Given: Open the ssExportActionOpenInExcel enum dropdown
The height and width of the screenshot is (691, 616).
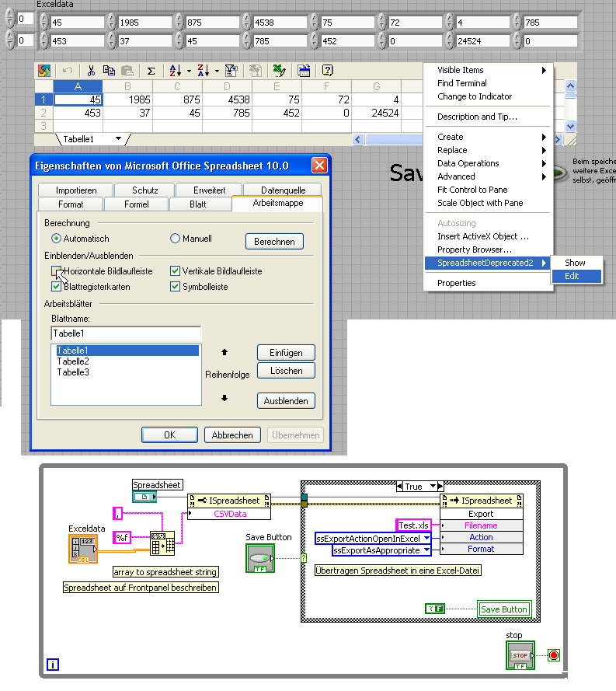Looking at the screenshot, I should click(x=426, y=538).
